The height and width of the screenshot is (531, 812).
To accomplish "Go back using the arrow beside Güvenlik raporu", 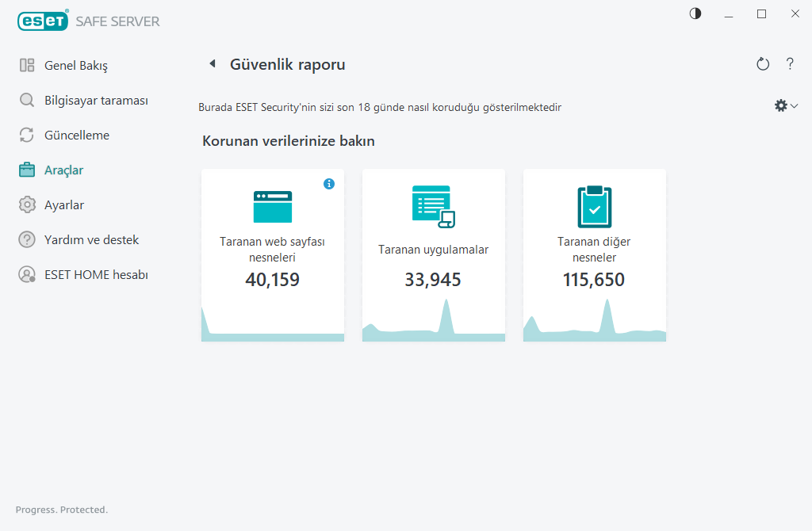I will (213, 63).
